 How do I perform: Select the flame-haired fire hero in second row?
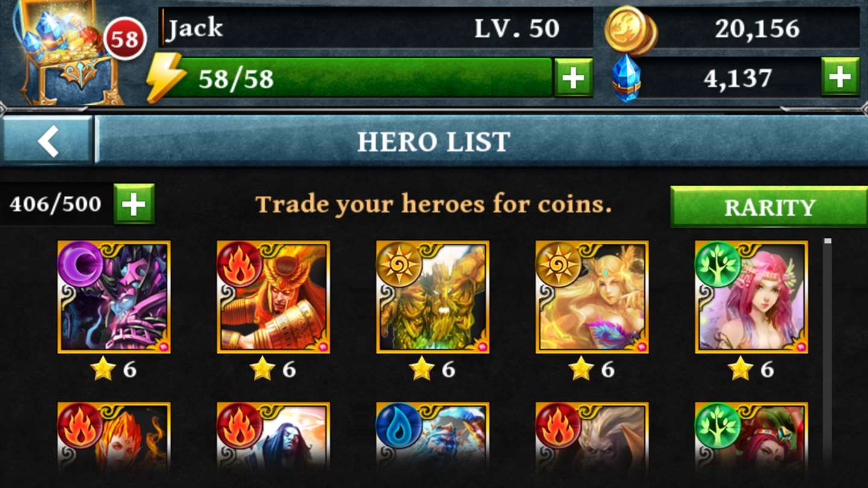tap(114, 437)
